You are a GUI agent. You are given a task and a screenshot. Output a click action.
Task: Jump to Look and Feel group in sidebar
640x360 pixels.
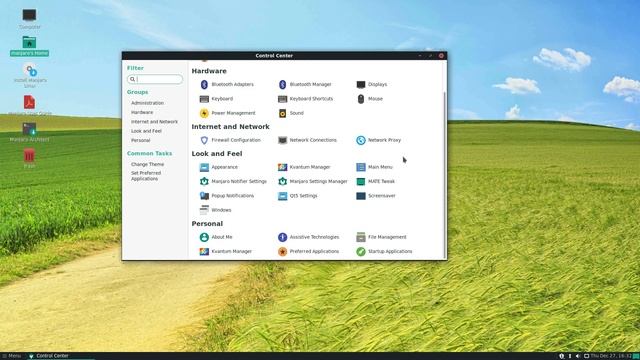146,131
